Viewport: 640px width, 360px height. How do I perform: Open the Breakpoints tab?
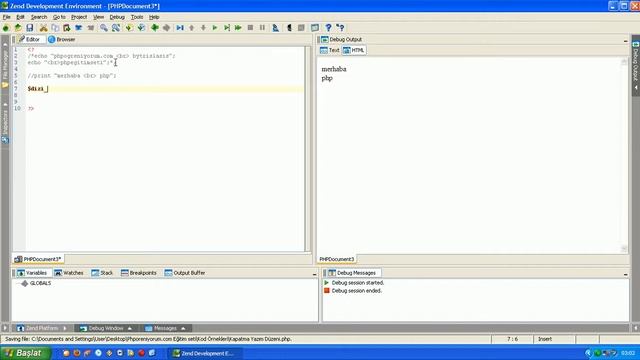pos(139,273)
